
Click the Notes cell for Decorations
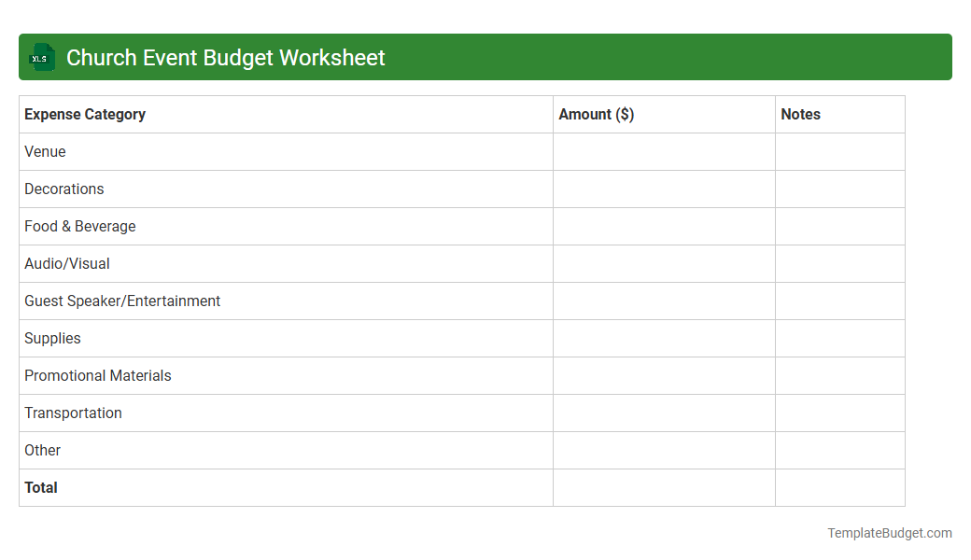pyautogui.click(x=839, y=189)
